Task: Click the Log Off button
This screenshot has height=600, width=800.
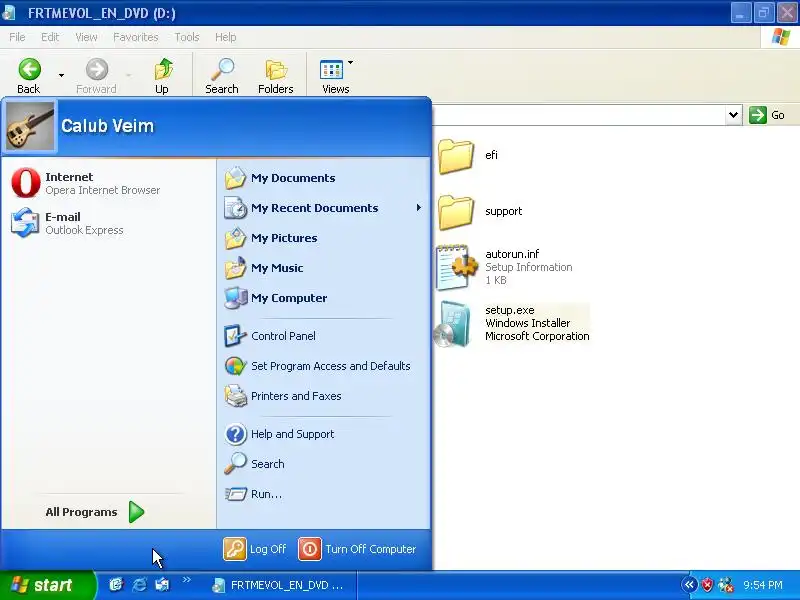Action: click(255, 549)
